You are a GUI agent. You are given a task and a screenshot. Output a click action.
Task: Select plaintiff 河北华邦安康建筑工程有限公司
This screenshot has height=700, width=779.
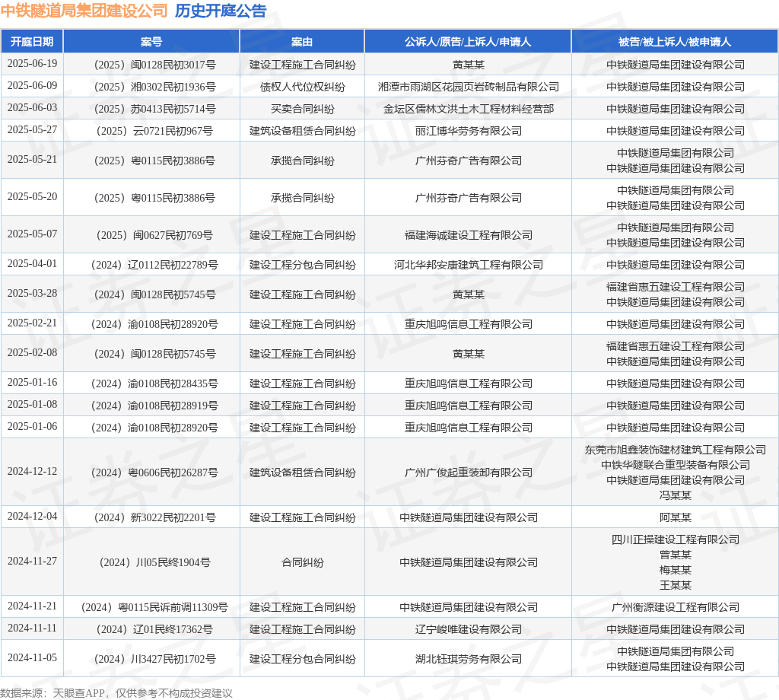(469, 266)
